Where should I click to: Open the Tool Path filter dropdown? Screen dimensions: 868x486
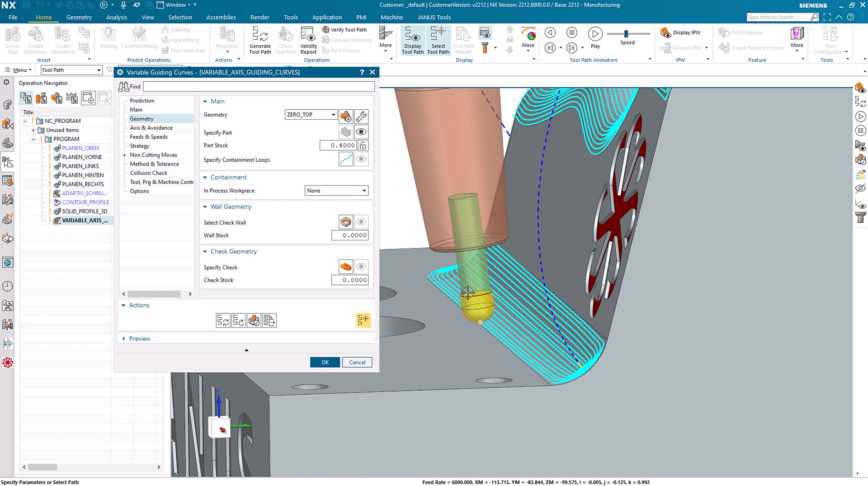71,70
